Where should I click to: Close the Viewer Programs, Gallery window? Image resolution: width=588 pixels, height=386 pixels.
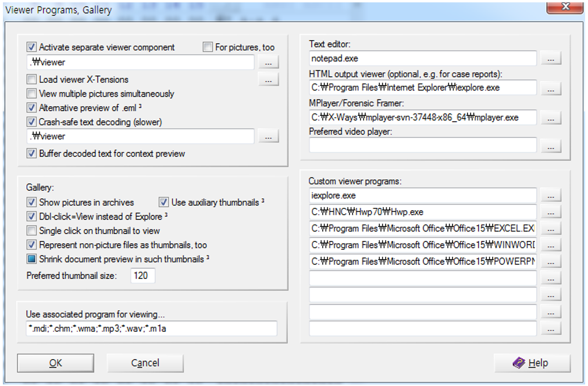click(x=565, y=7)
